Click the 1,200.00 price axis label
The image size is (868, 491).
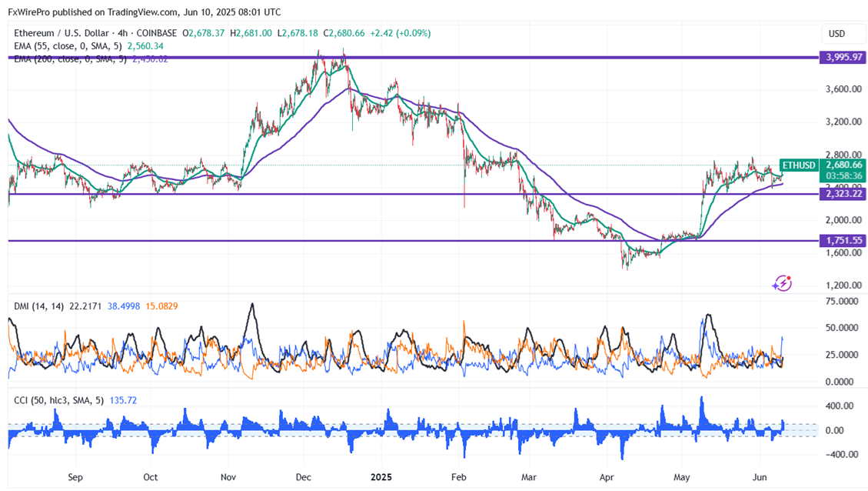pyautogui.click(x=843, y=286)
